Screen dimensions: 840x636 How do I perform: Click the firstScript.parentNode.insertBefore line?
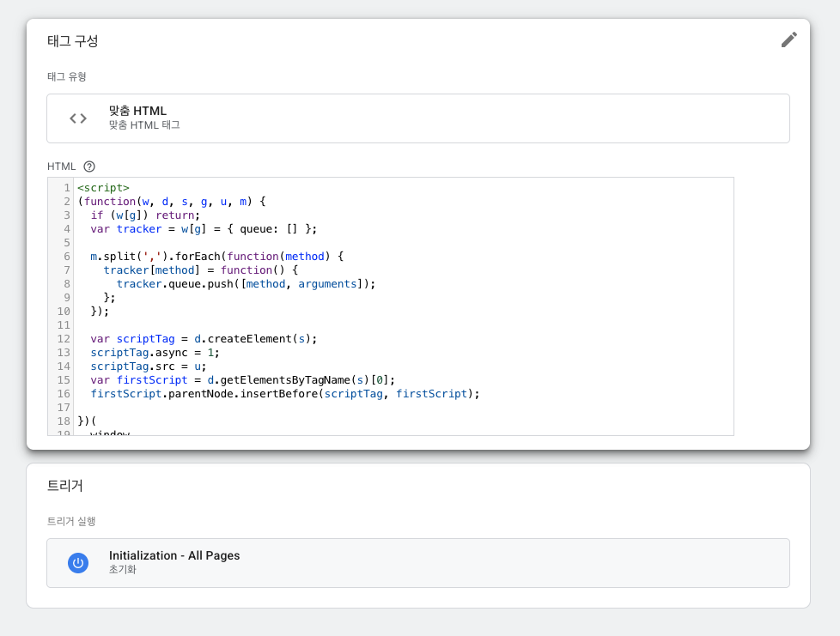tap(285, 394)
